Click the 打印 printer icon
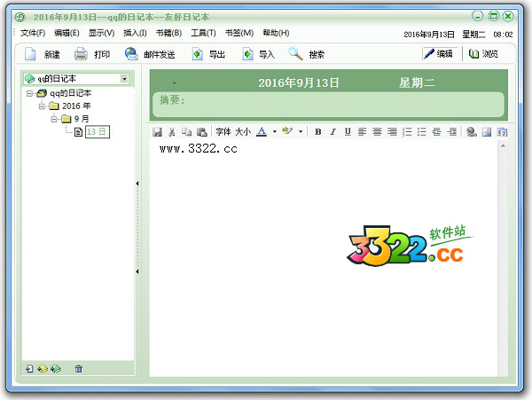The width and height of the screenshot is (532, 400). click(81, 54)
